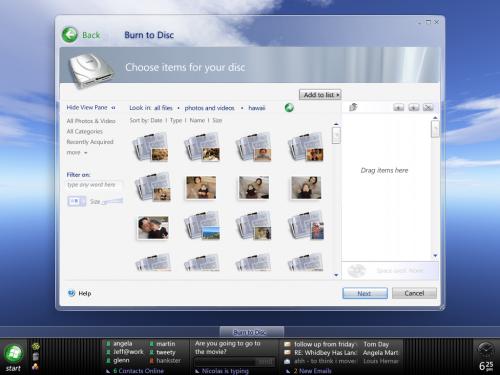This screenshot has height=375, width=500.
Task: Click the Cancel button
Action: click(x=414, y=293)
